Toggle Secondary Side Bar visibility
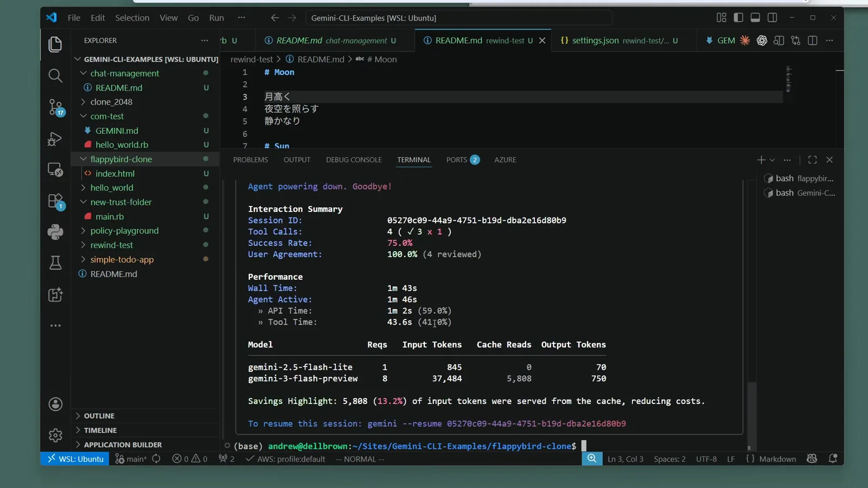 point(772,18)
